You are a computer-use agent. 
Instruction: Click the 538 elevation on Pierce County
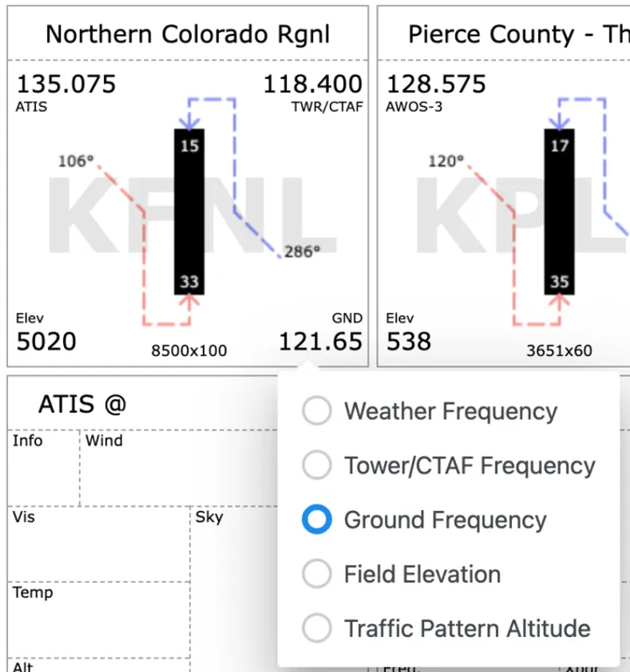click(409, 341)
